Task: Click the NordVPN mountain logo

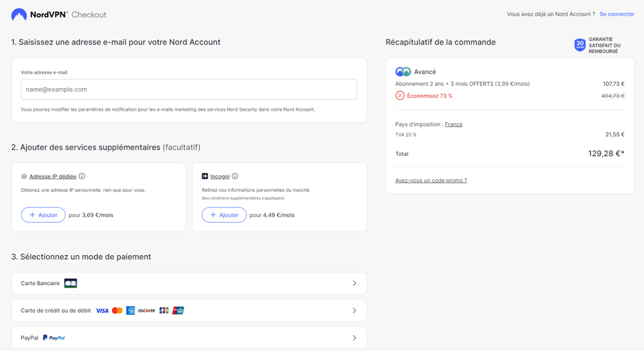Action: (x=19, y=14)
